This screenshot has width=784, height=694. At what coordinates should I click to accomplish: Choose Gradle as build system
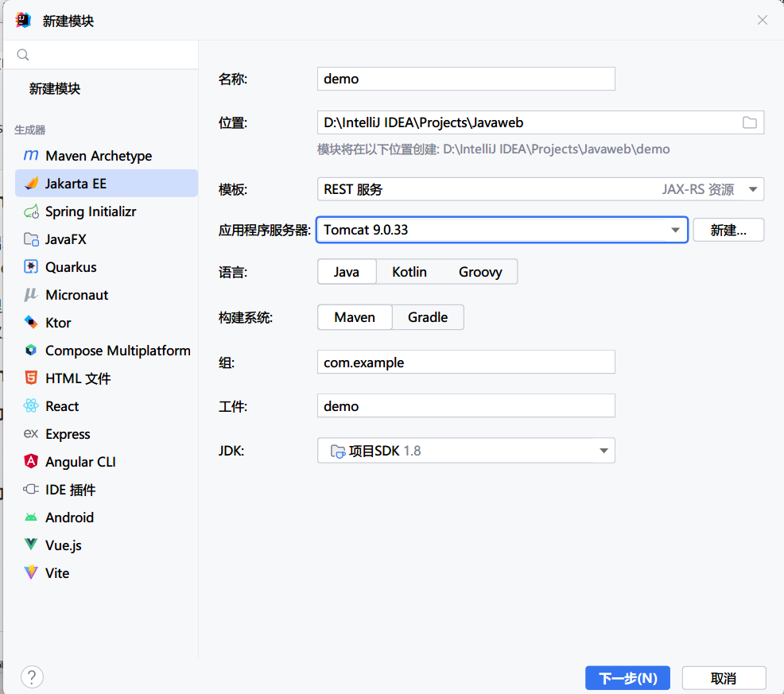428,317
